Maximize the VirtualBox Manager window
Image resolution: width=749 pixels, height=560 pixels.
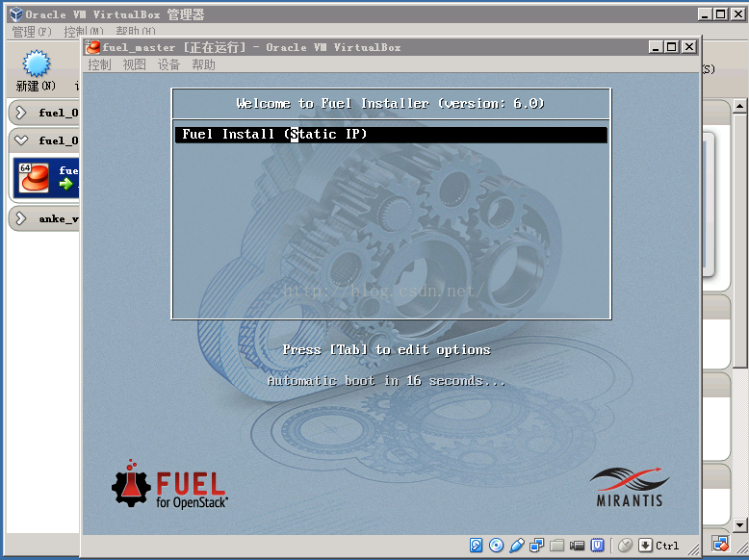click(x=721, y=13)
